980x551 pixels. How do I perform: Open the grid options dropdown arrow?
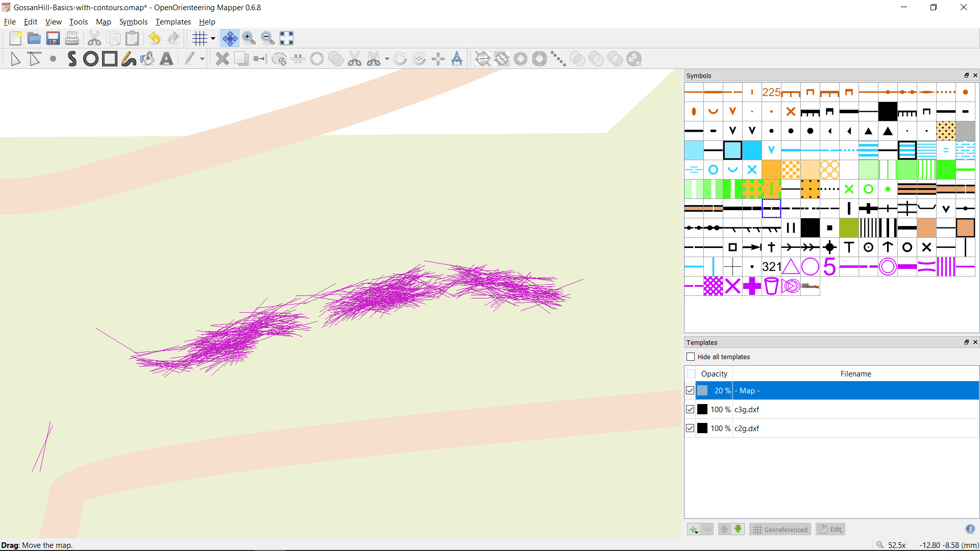coord(213,38)
